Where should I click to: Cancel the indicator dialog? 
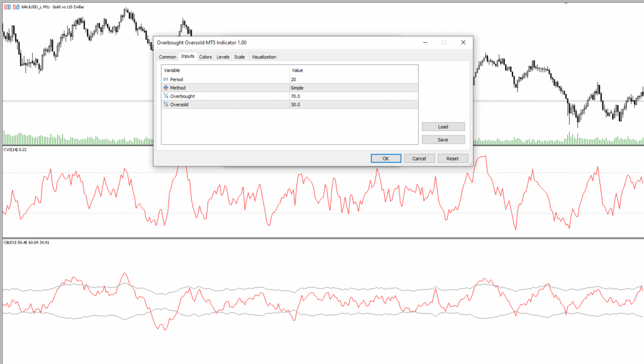(x=419, y=159)
